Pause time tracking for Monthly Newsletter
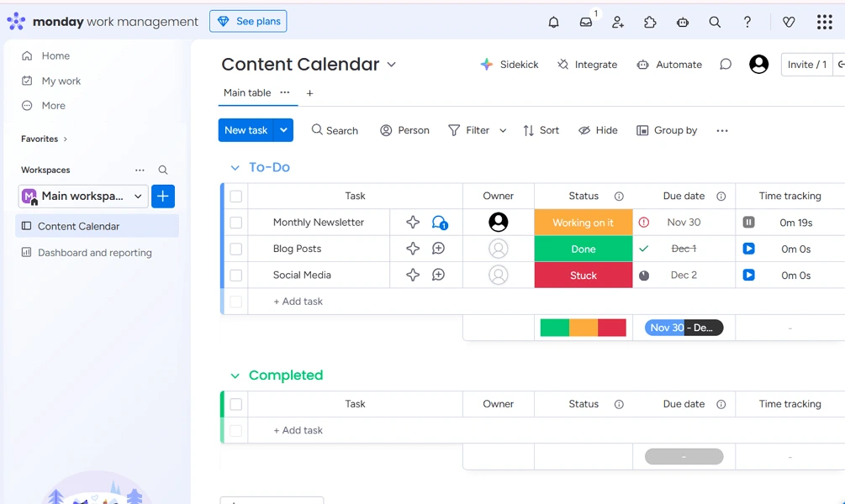Screen dimensions: 845x504 pos(749,223)
